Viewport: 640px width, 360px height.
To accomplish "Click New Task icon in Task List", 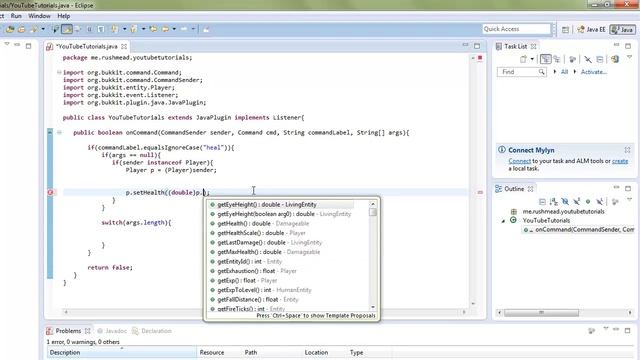I will click(523, 60).
